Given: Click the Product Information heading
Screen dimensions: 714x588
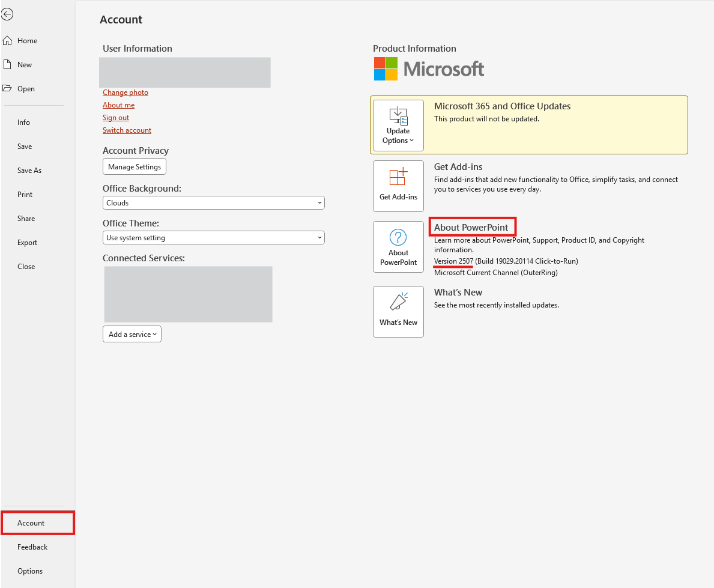Looking at the screenshot, I should click(x=414, y=49).
